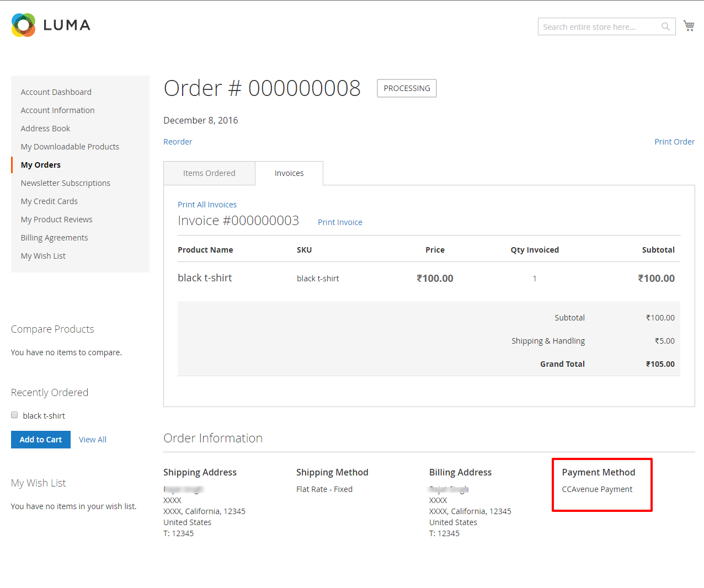704x588 pixels.
Task: Open the shopping cart icon
Action: pos(688,25)
